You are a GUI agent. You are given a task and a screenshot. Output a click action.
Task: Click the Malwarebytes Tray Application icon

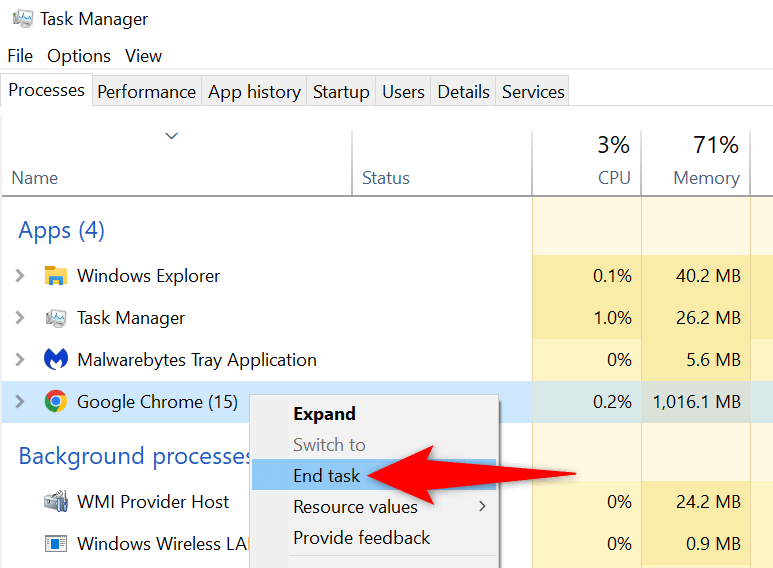click(x=56, y=360)
